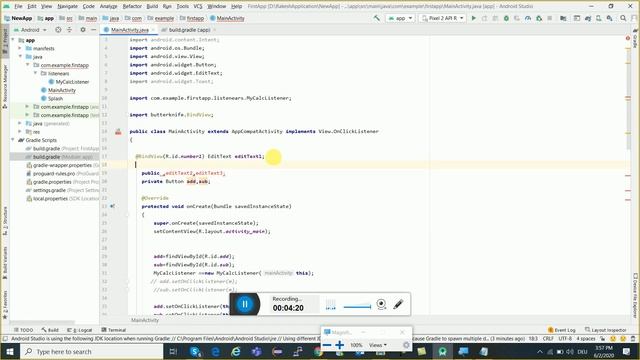
Task: Open the Profiler gauge icon in toolbar
Action: pos(528,18)
